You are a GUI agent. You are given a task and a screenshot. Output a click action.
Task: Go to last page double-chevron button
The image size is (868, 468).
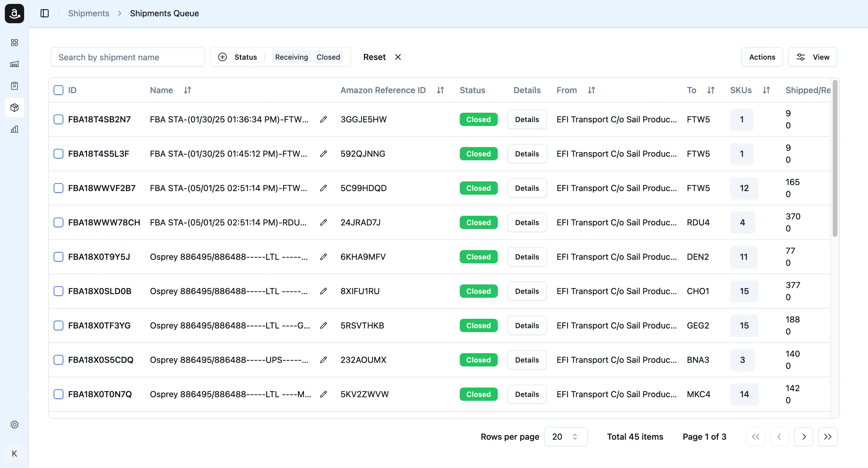(x=828, y=437)
